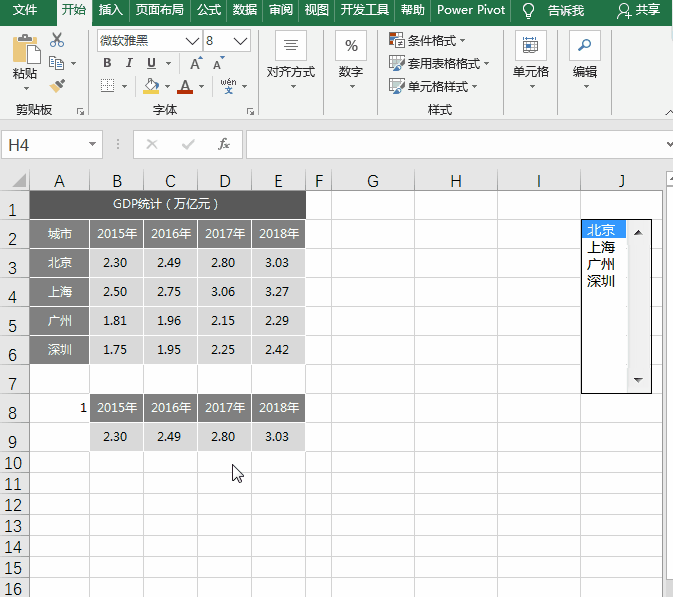The height and width of the screenshot is (597, 673).
Task: Expand font color options arrow
Action: pyautogui.click(x=201, y=86)
